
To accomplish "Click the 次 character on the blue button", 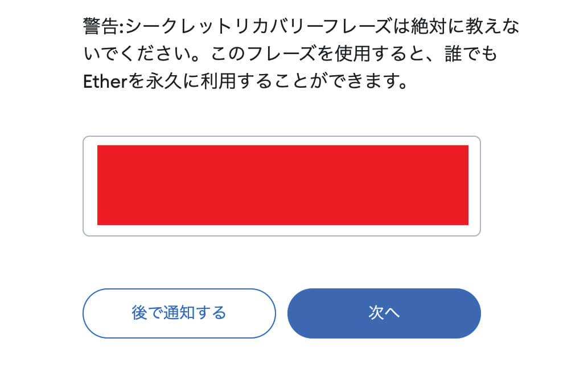I will [x=376, y=313].
